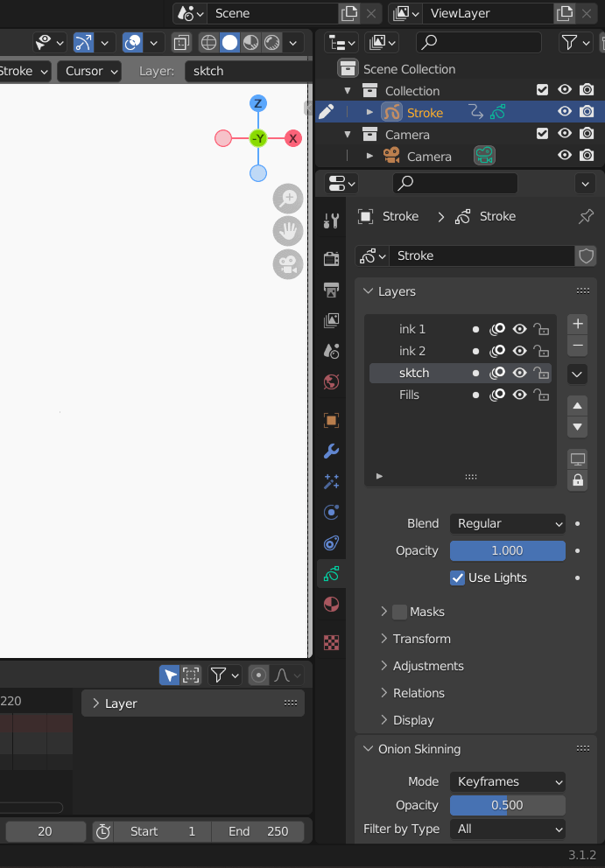Remove the selected layer with minus
This screenshot has width=605, height=868.
pos(577,346)
